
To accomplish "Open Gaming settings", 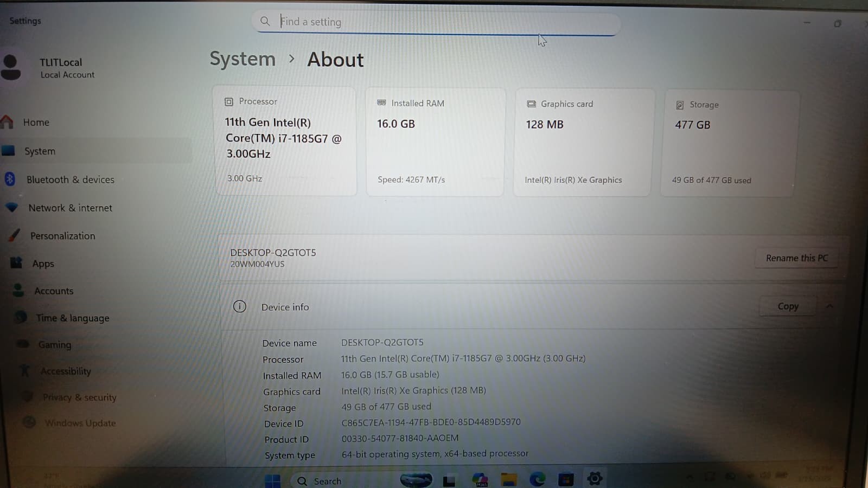I will pyautogui.click(x=54, y=344).
